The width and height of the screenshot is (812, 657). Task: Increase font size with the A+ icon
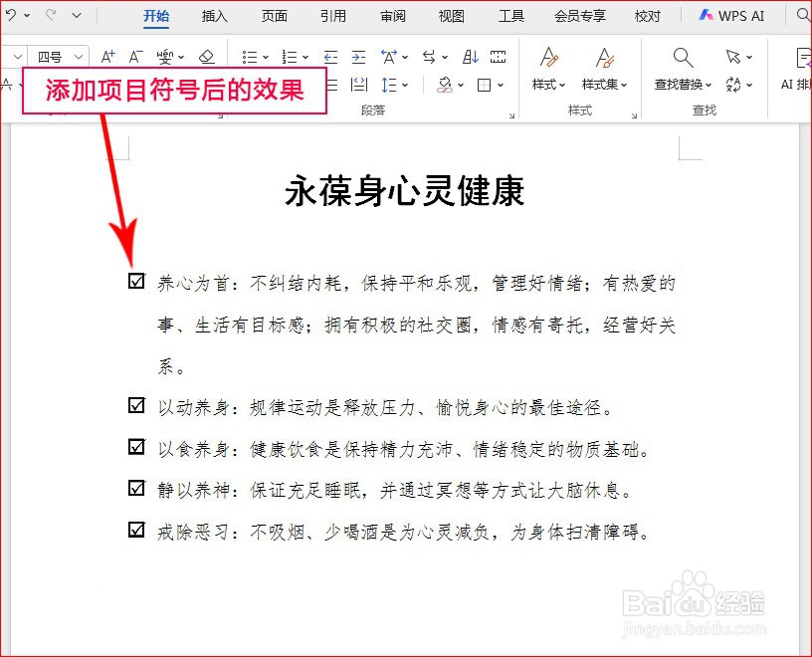[x=107, y=57]
